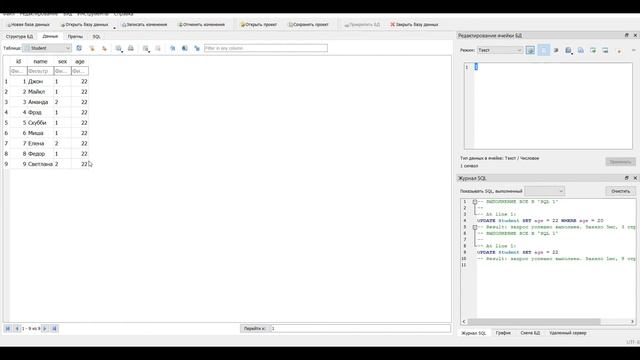
Task: Print the currently displayed table data
Action: click(x=131, y=48)
